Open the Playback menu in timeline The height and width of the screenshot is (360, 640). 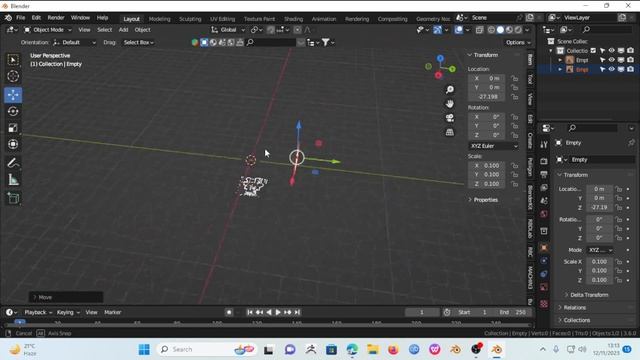pos(38,312)
